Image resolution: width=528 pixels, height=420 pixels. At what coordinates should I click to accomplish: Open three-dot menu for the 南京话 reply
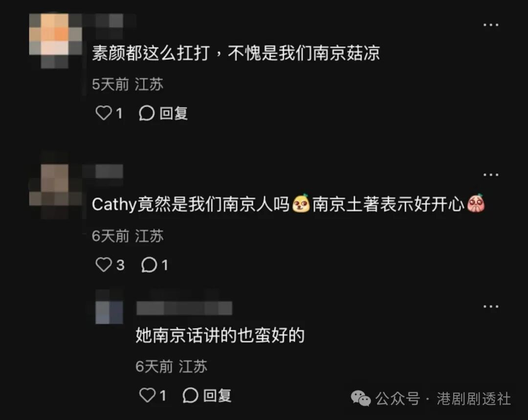pos(491,307)
